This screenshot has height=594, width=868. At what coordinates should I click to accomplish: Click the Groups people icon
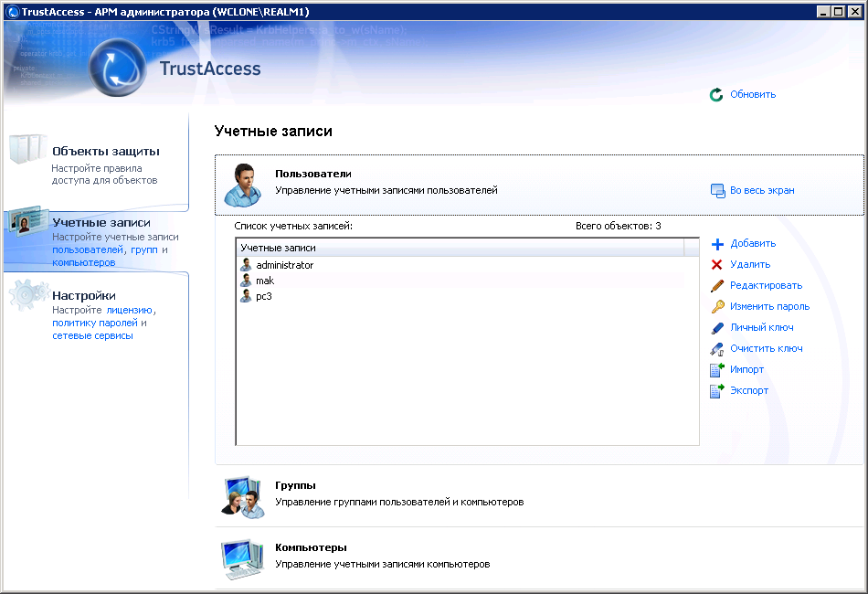pyautogui.click(x=242, y=496)
